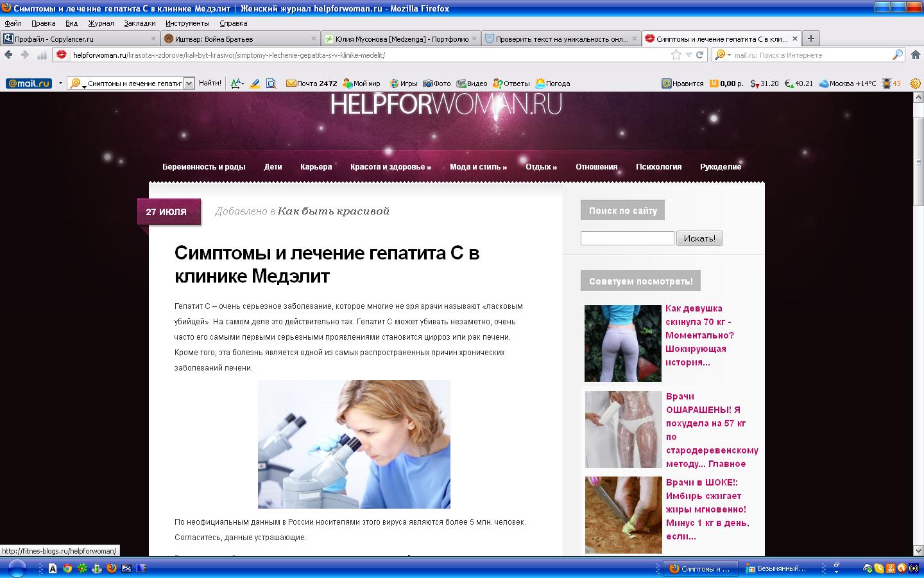The width and height of the screenshot is (924, 578).
Task: Close the Иштвар: Война Братьев tab
Action: [x=314, y=39]
